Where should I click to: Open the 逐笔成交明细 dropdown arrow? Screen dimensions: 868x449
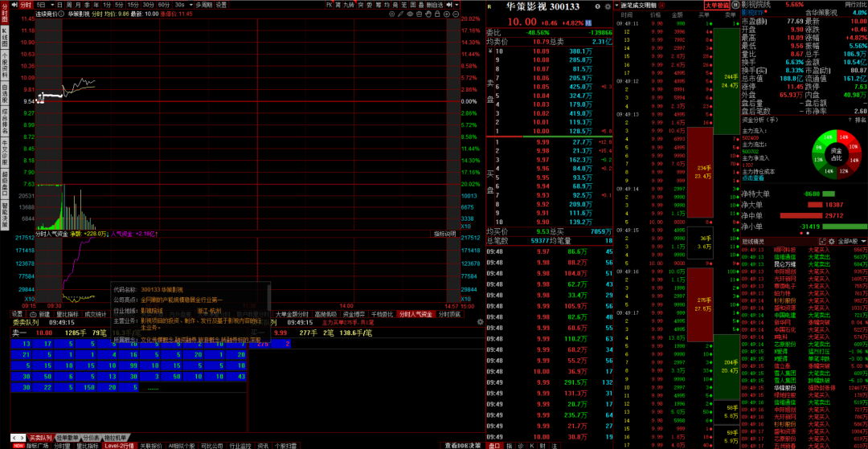[x=616, y=5]
